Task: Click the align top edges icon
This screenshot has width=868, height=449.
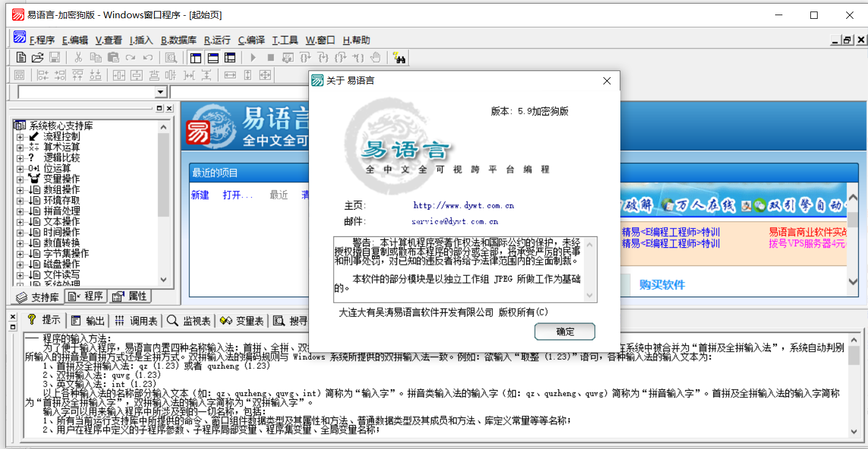Action: pyautogui.click(x=78, y=75)
